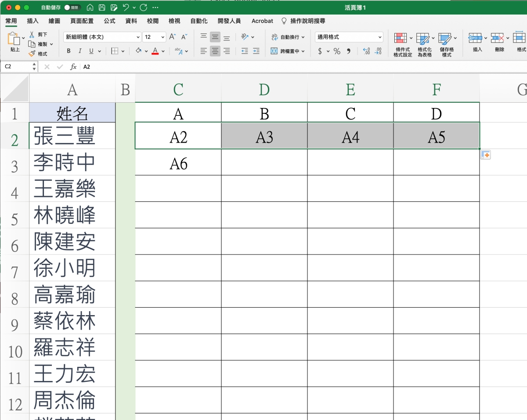Click the text orientation icon
527x420 pixels.
[x=245, y=37]
